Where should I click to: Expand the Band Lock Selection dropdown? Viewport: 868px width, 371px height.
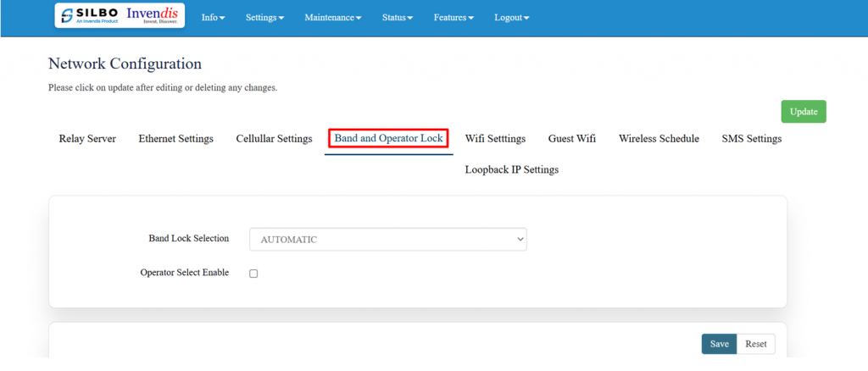pos(387,240)
